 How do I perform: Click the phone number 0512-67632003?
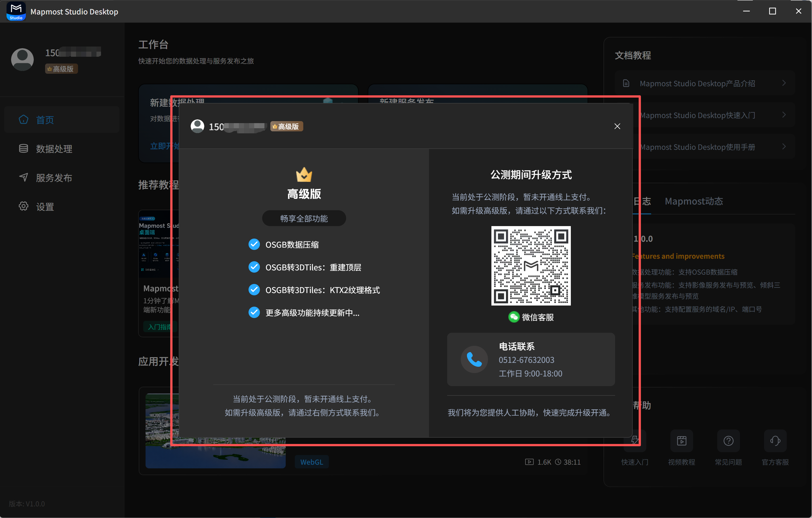[526, 360]
